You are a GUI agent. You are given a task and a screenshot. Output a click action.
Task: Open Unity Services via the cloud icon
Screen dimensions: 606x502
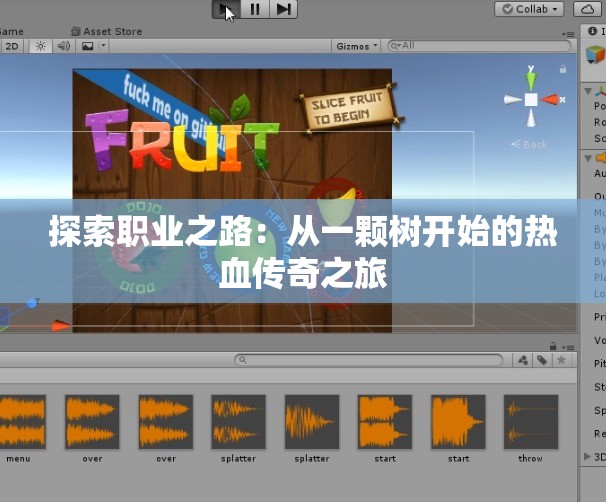click(587, 9)
